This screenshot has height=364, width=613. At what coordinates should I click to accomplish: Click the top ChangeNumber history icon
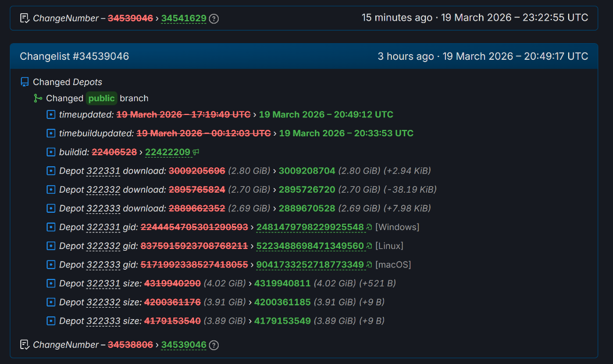click(x=25, y=18)
